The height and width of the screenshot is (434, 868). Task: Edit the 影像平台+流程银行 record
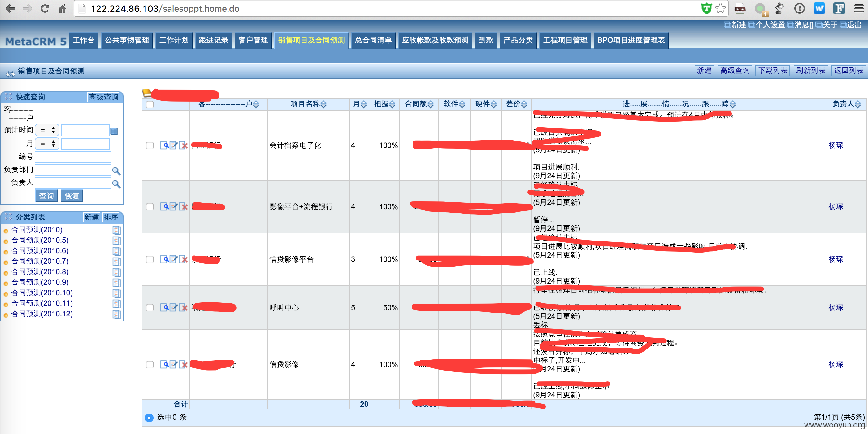tap(174, 206)
